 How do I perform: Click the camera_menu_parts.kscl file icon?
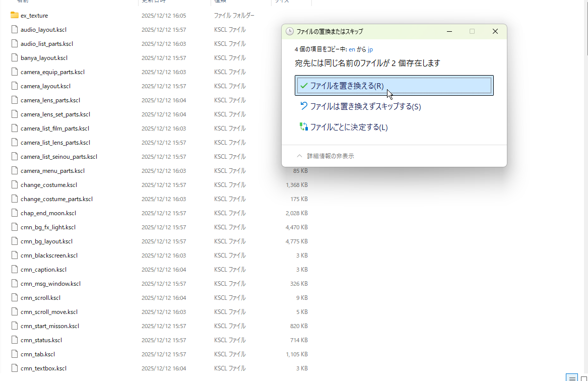click(x=15, y=171)
